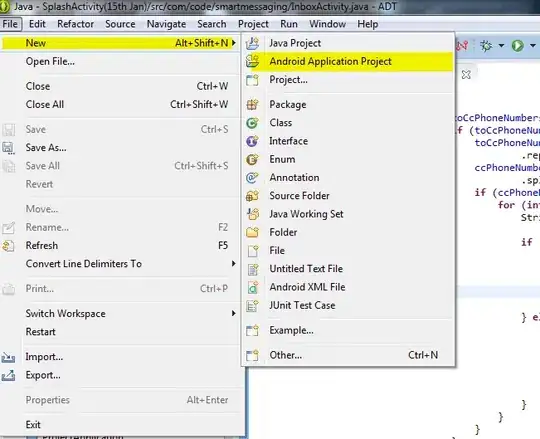Viewport: 540px width, 439px height.
Task: Open the Help menu
Action: point(367,24)
